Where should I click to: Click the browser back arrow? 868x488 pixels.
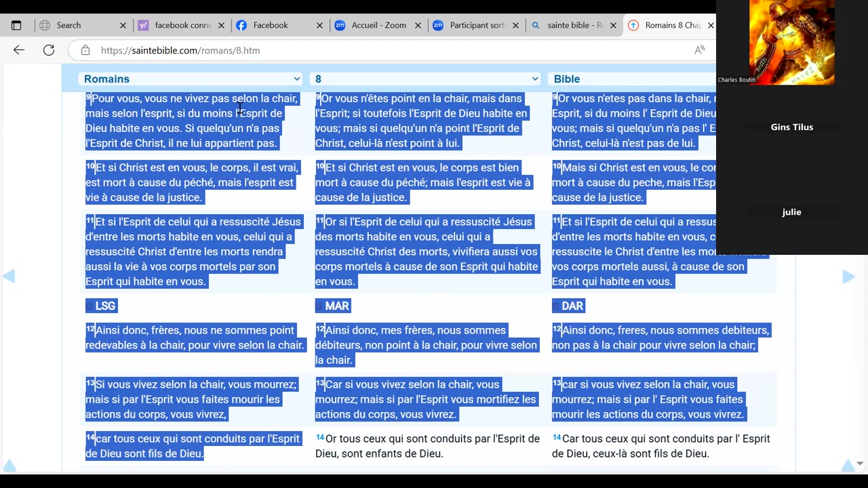point(19,50)
